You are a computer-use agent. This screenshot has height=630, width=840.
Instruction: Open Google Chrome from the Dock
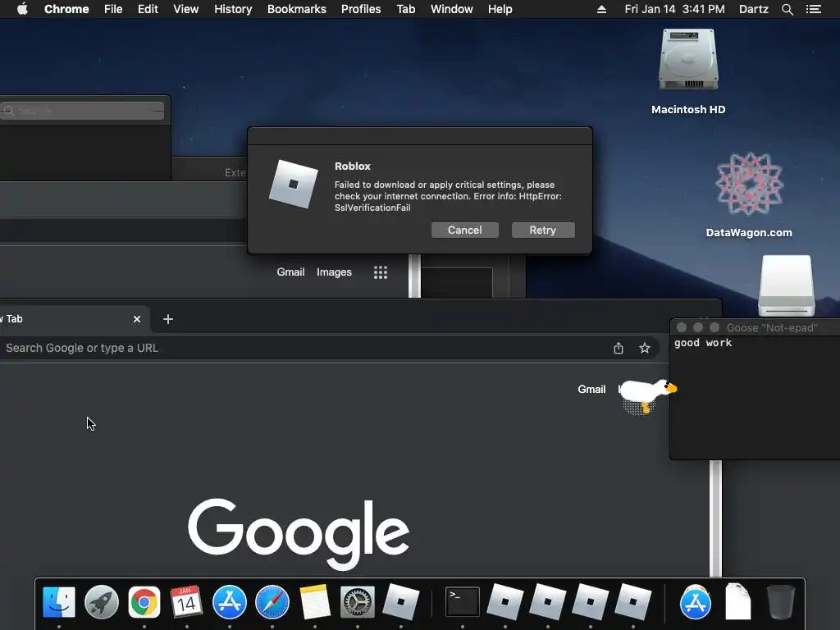(144, 602)
